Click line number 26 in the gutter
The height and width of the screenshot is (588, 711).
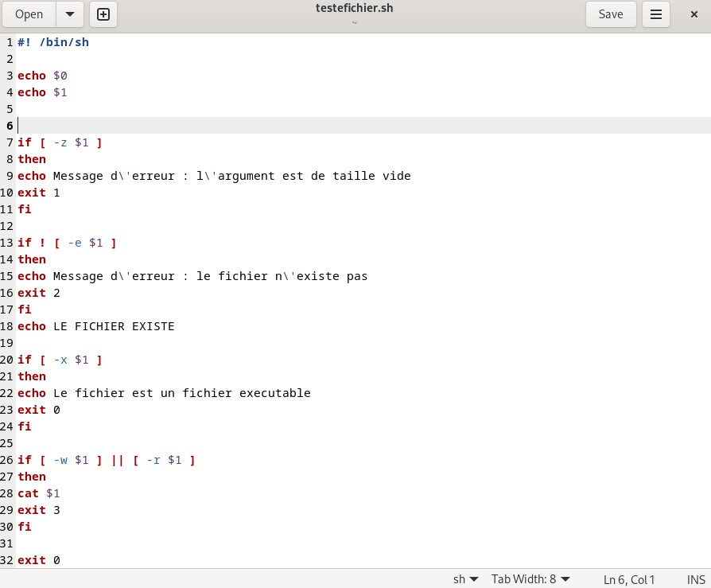pos(8,460)
